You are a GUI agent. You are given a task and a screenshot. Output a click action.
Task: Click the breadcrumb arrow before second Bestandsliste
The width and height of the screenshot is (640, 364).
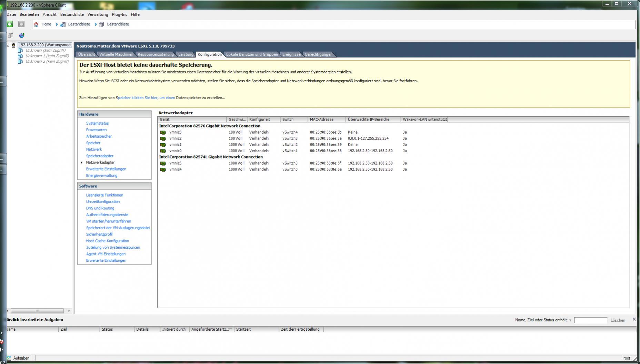(x=96, y=24)
